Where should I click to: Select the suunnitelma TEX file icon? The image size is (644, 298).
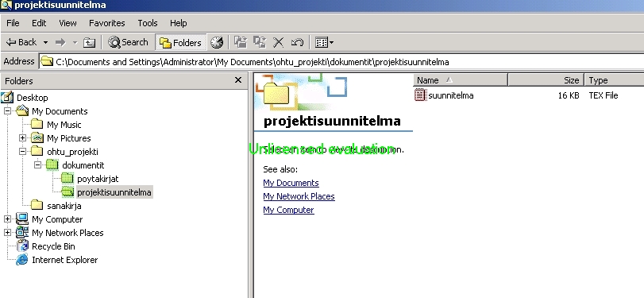pyautogui.click(x=420, y=95)
